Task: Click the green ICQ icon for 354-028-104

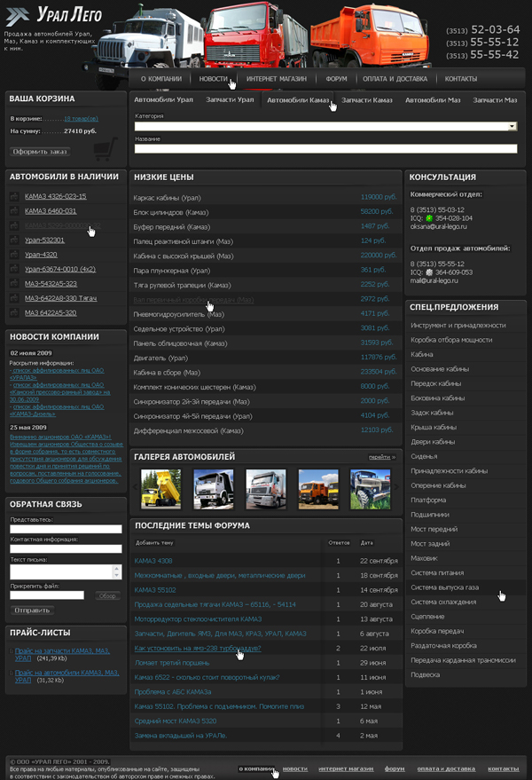Action: pyautogui.click(x=428, y=217)
